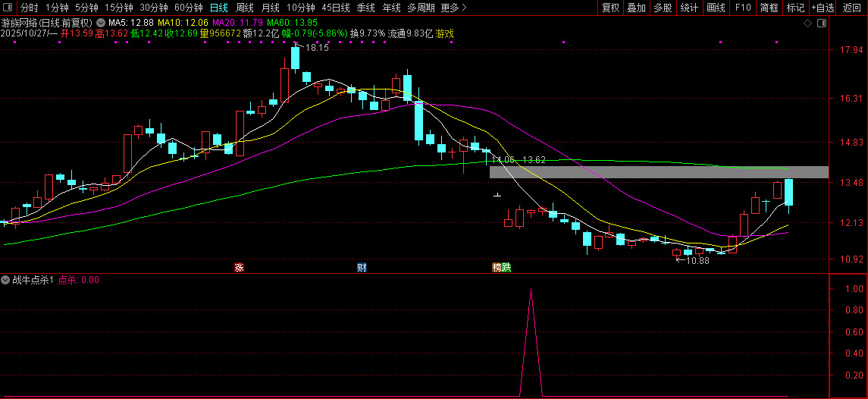
Task: Switch to the 周线 weekly period tab
Action: pyautogui.click(x=245, y=8)
